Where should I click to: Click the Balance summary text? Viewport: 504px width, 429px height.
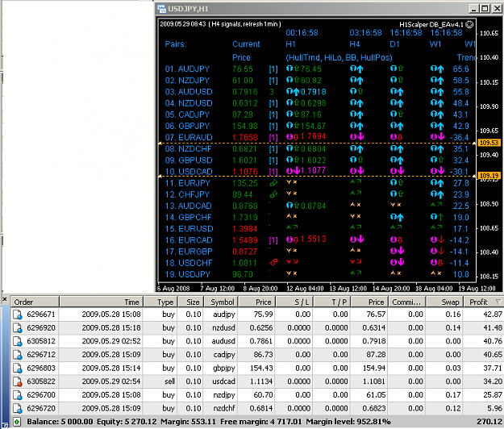pyautogui.click(x=60, y=422)
